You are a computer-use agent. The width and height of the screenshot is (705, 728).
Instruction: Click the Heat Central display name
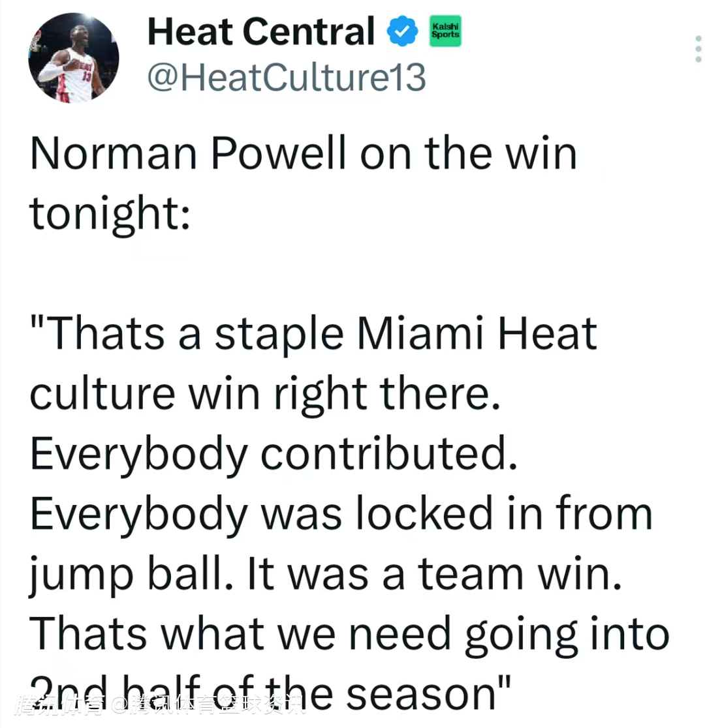click(261, 31)
